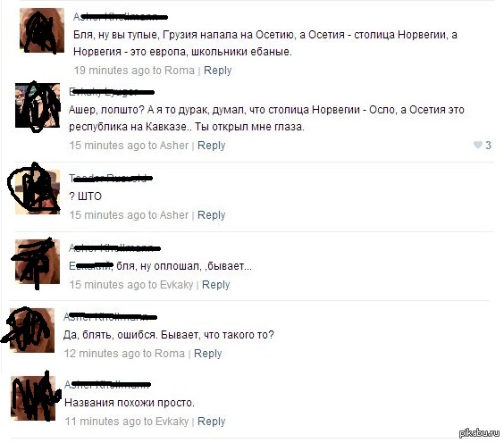Open avatar beside 'ну оплошал' comment
This screenshot has height=443, width=504.
(x=38, y=262)
